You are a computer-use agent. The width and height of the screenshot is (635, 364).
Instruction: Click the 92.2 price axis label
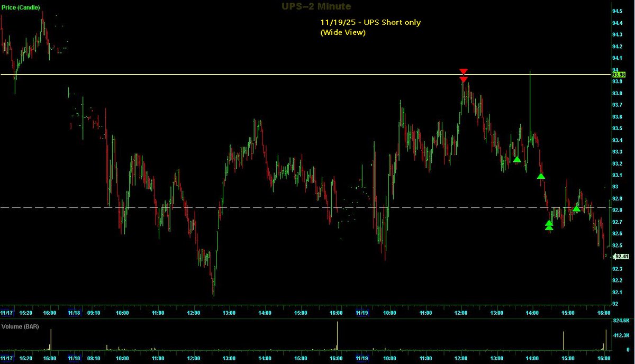point(618,280)
